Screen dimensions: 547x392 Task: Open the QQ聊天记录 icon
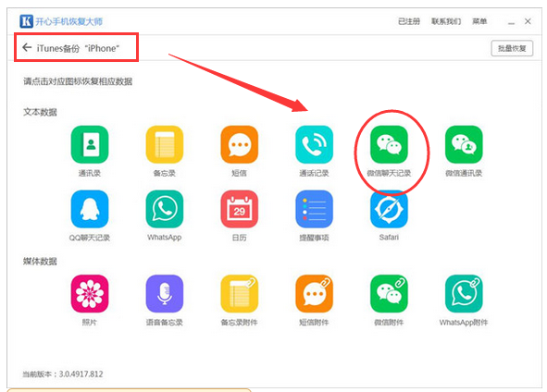pos(90,209)
